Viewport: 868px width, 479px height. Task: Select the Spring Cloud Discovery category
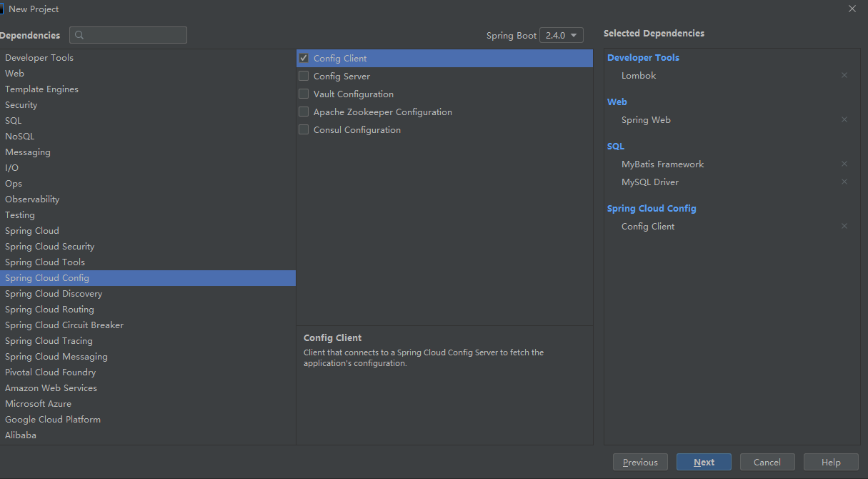point(54,294)
